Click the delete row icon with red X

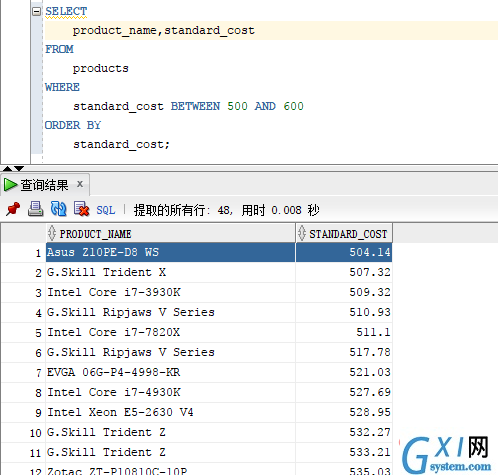point(81,209)
